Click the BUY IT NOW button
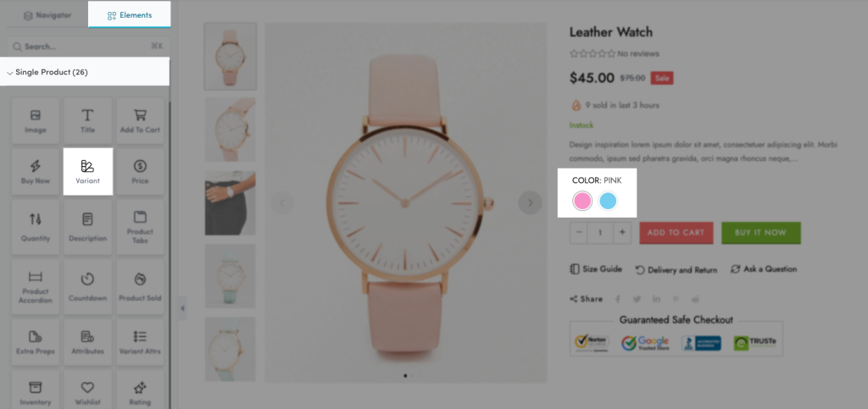 (x=760, y=233)
